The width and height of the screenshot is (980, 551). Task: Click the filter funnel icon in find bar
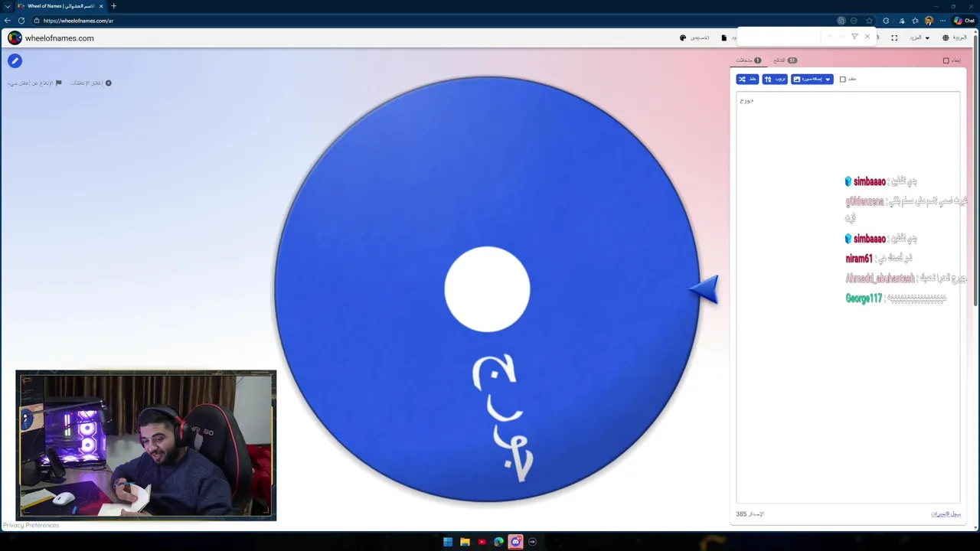tap(854, 36)
